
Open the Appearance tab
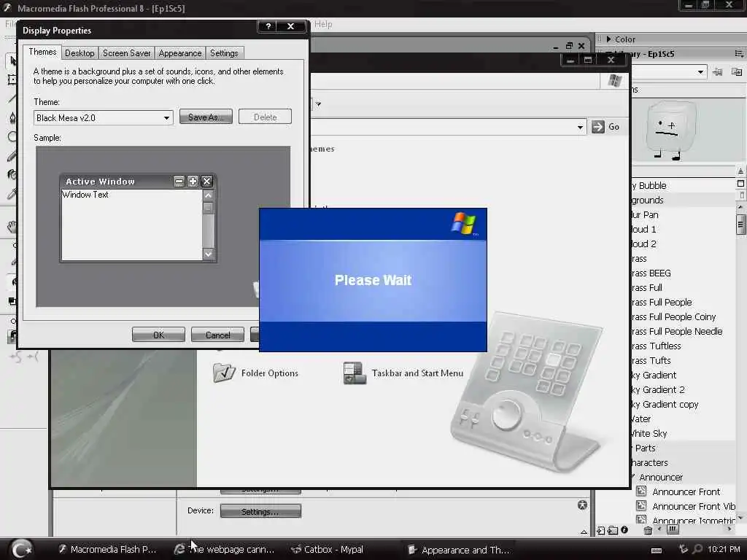tap(180, 52)
